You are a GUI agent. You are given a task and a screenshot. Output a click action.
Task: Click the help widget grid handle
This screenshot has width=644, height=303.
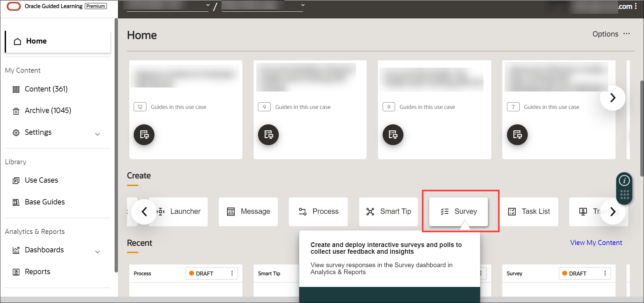coord(624,195)
